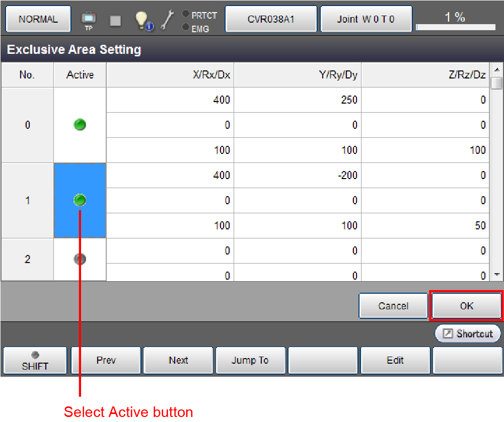Screen dimensions: 504x422
Task: Click the teach pendant TP icon
Action: click(x=89, y=20)
